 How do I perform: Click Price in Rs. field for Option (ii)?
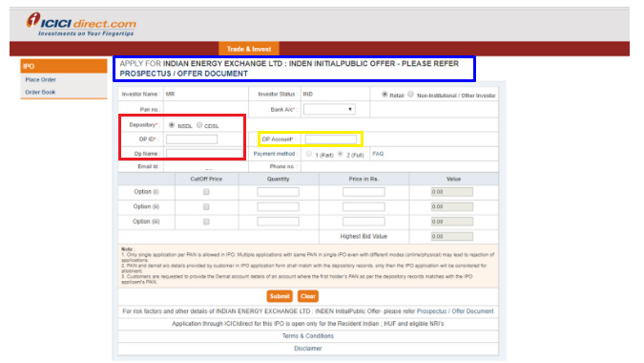(364, 206)
